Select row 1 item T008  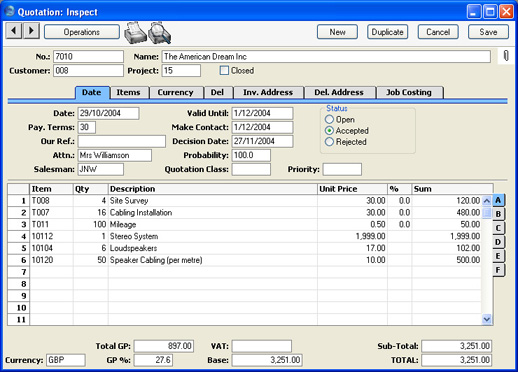pos(51,201)
